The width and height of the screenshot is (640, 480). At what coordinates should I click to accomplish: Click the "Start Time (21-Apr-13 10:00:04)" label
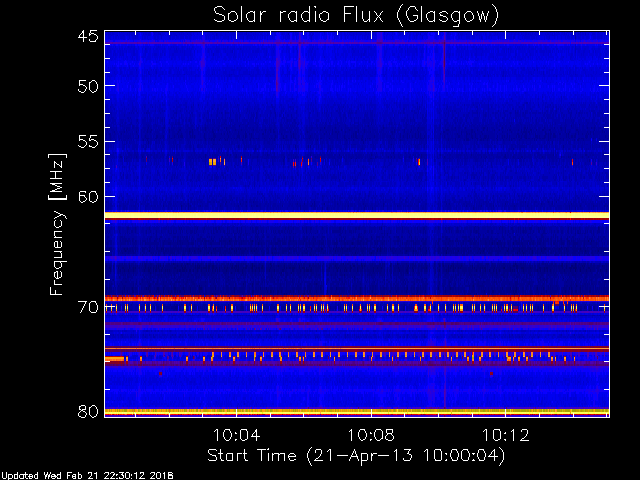pyautogui.click(x=356, y=456)
